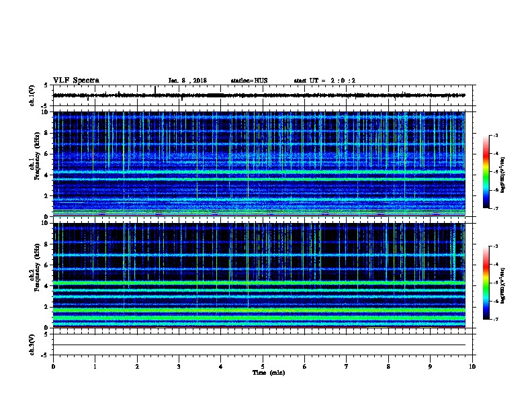
Task: Click the ch.2 color bar 'log(PSD)' label
Action: [503, 285]
